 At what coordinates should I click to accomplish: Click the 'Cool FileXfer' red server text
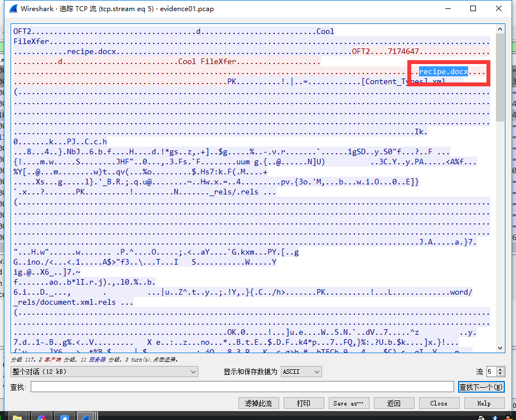[207, 61]
